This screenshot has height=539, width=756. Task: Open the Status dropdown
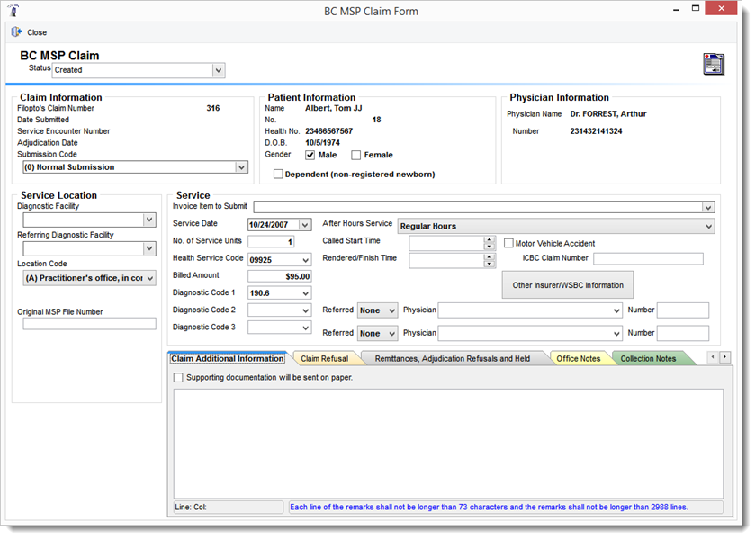[x=218, y=70]
